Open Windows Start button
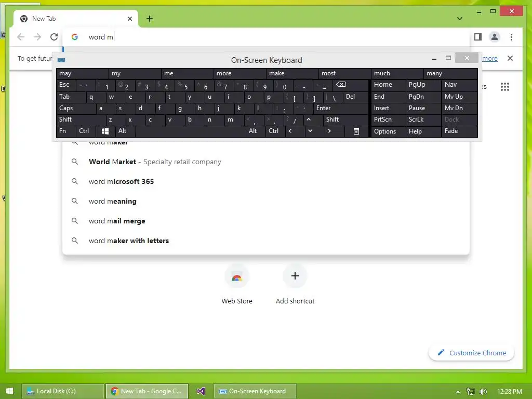Image resolution: width=532 pixels, height=399 pixels. coord(9,391)
